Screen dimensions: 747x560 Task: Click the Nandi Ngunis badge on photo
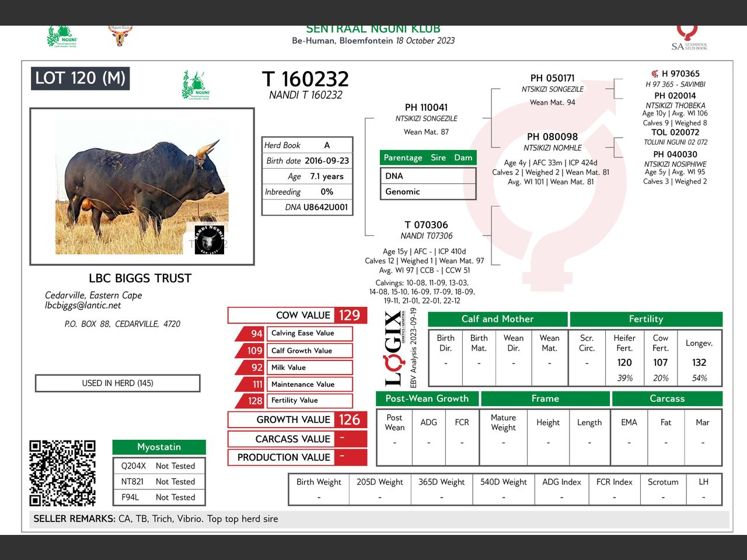209,239
